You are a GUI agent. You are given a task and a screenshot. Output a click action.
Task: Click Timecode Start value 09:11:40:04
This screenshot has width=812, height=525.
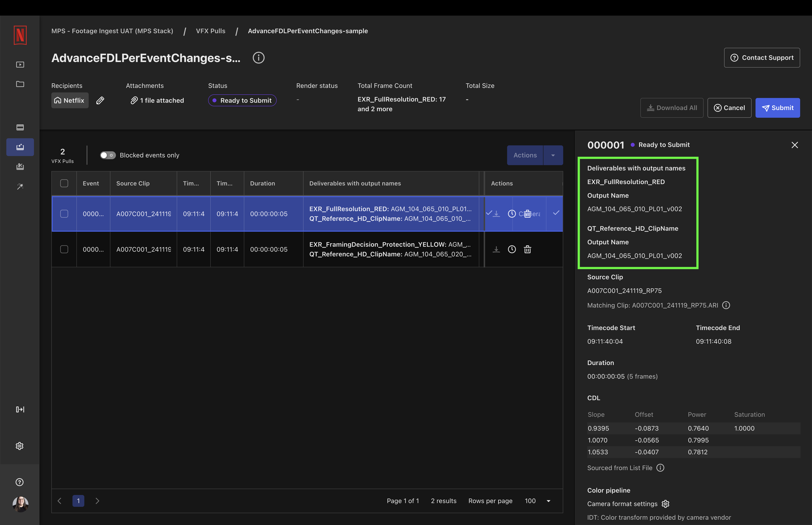[605, 341]
